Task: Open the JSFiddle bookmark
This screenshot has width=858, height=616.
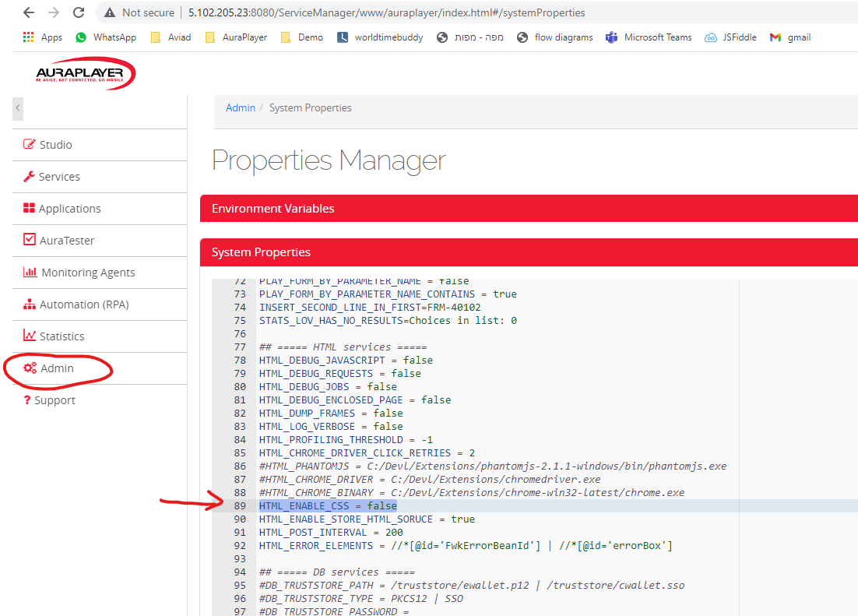Action: coord(730,37)
